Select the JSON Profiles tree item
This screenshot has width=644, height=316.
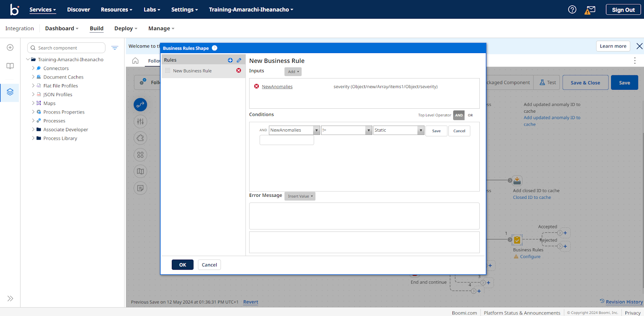pos(58,95)
